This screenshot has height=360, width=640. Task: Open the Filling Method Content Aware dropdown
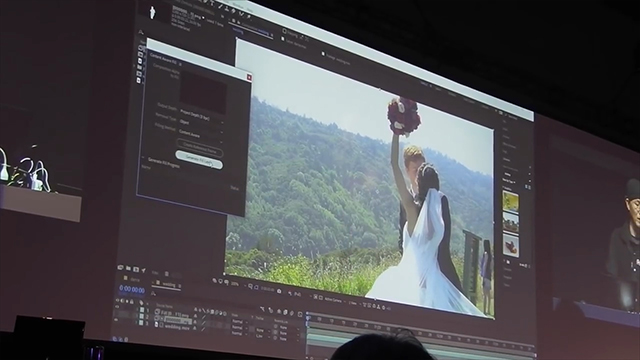[201, 136]
